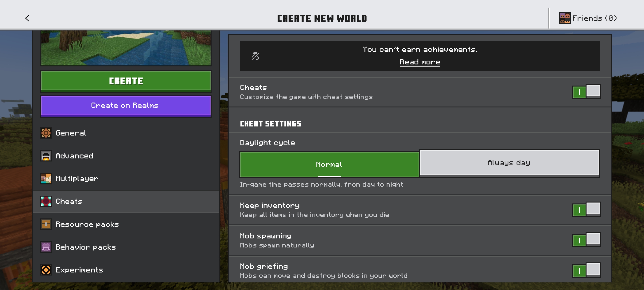Go back using the arrow icon
644x290 pixels.
pyautogui.click(x=27, y=18)
